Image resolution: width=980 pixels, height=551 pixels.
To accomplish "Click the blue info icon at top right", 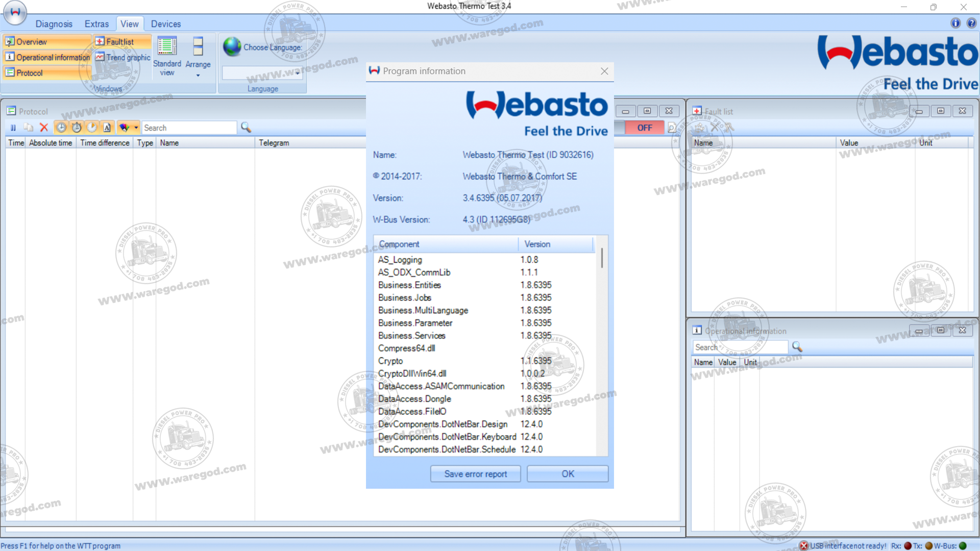I will click(x=955, y=23).
